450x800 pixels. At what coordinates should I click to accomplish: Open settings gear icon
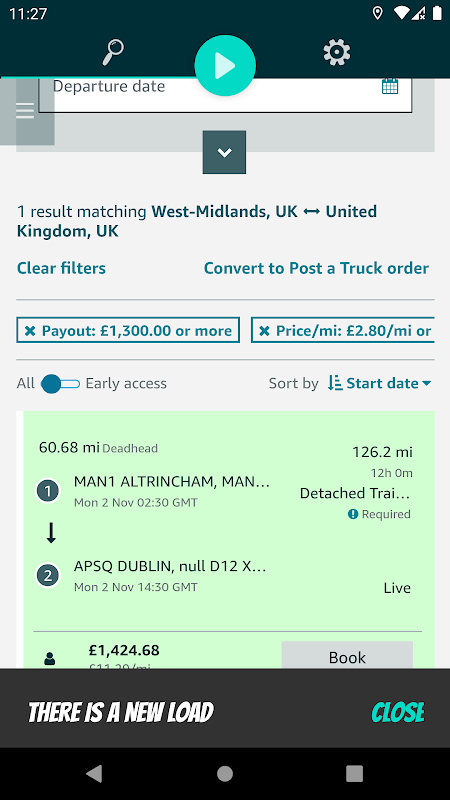pyautogui.click(x=337, y=53)
